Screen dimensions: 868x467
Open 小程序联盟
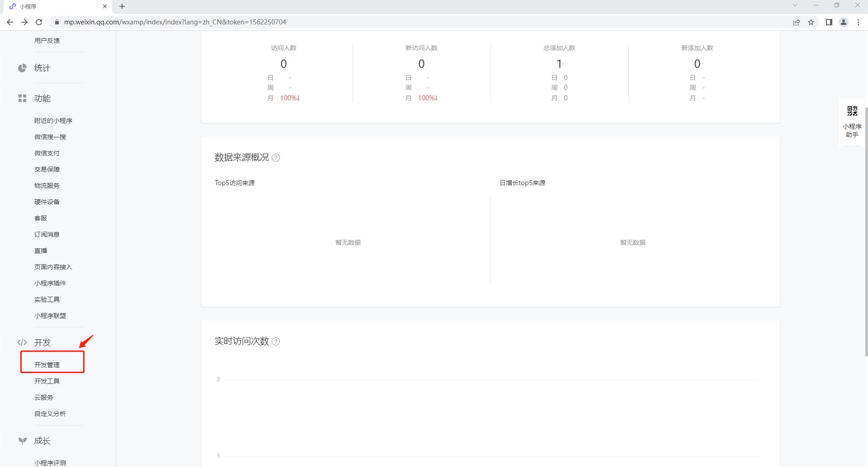(x=50, y=316)
